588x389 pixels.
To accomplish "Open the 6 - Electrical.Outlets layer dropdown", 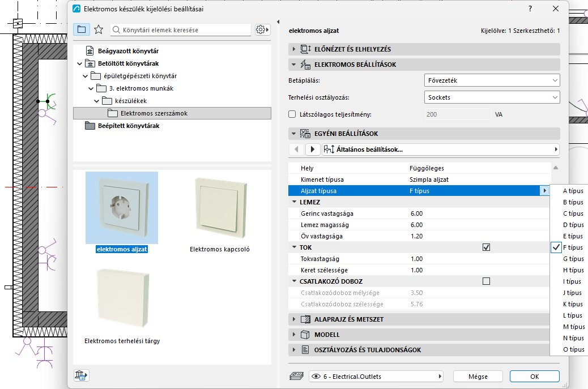I will tap(376, 376).
